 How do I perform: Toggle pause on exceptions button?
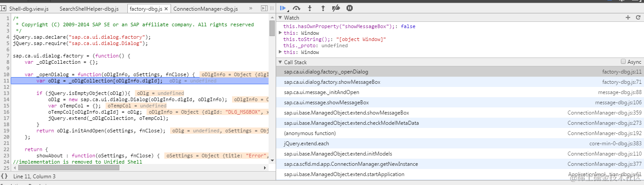click(x=350, y=8)
